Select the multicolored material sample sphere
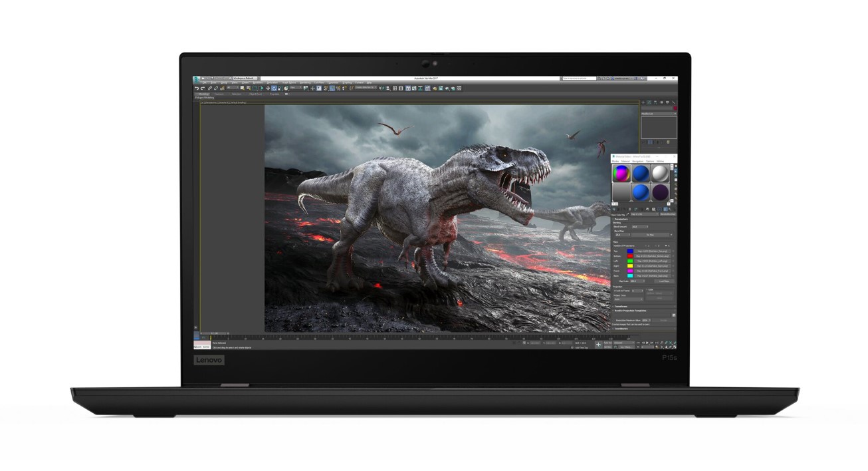The image size is (868, 471). 621,173
